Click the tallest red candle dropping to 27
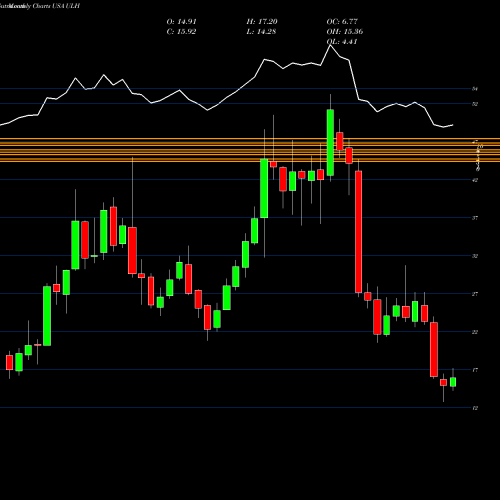This screenshot has height=500, width=500. coord(359,232)
